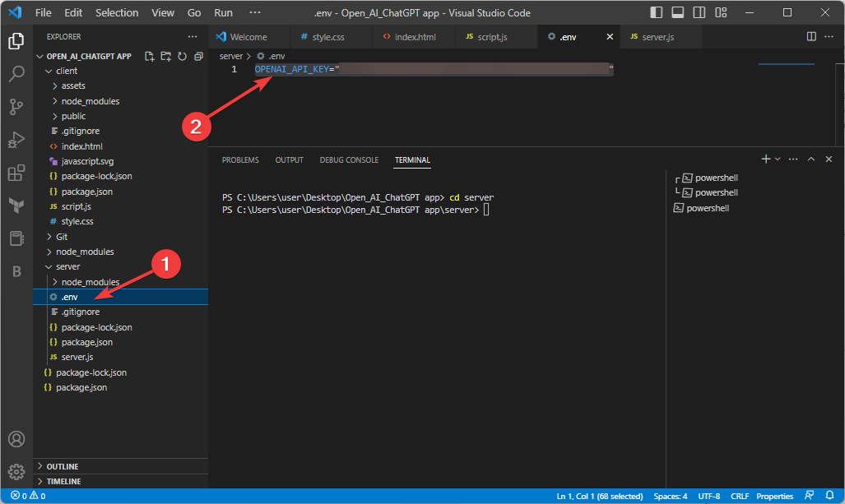Open errors and warnings count in status bar
This screenshot has height=504, width=845.
[x=28, y=496]
